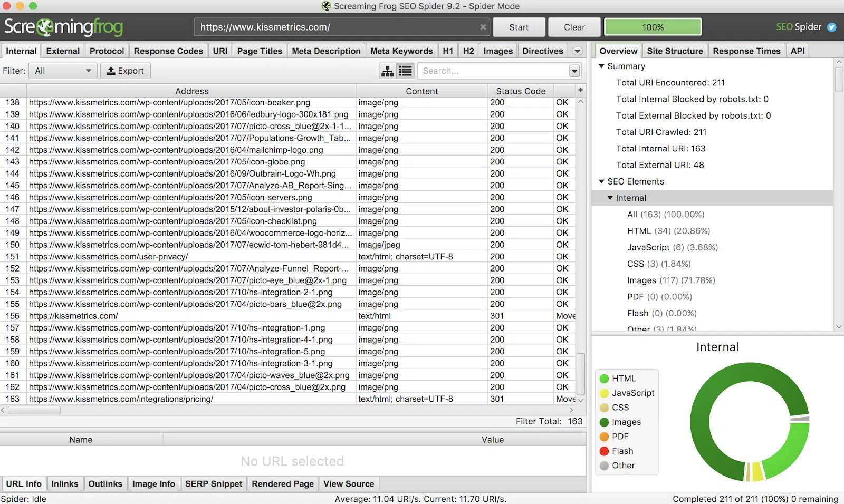Collapse the Internal tree node
Image resolution: width=844 pixels, height=504 pixels.
[x=610, y=198]
